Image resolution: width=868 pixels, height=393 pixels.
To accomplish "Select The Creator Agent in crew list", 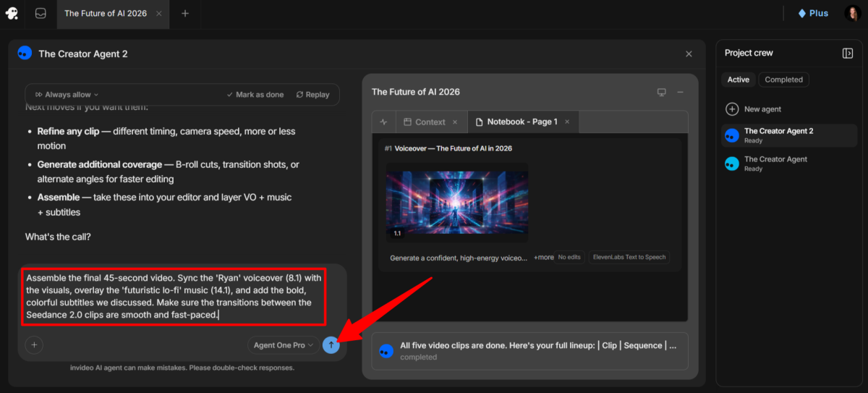I will click(789, 164).
